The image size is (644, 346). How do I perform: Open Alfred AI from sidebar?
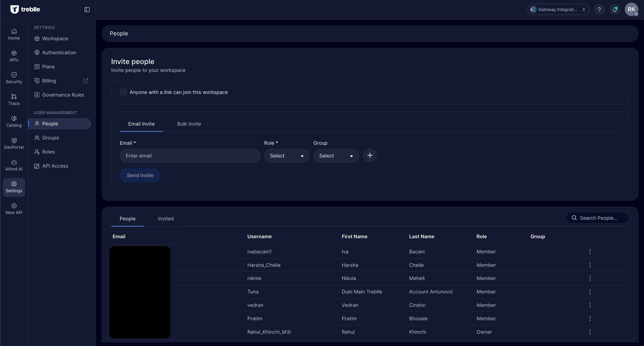14,165
